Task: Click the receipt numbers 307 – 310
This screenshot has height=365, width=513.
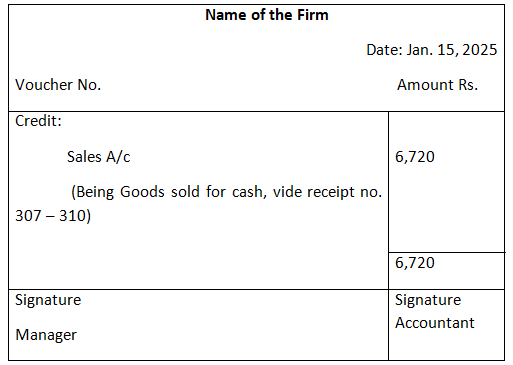Action: 53,216
